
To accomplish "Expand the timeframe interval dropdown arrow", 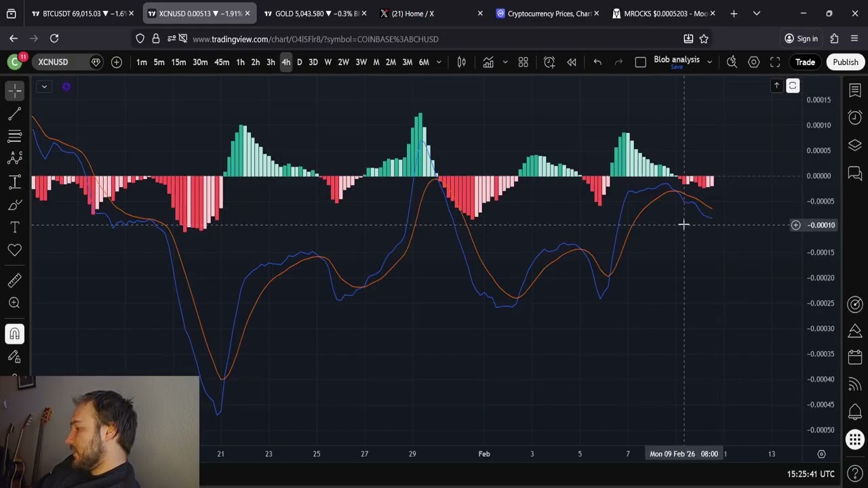I will 439,62.
